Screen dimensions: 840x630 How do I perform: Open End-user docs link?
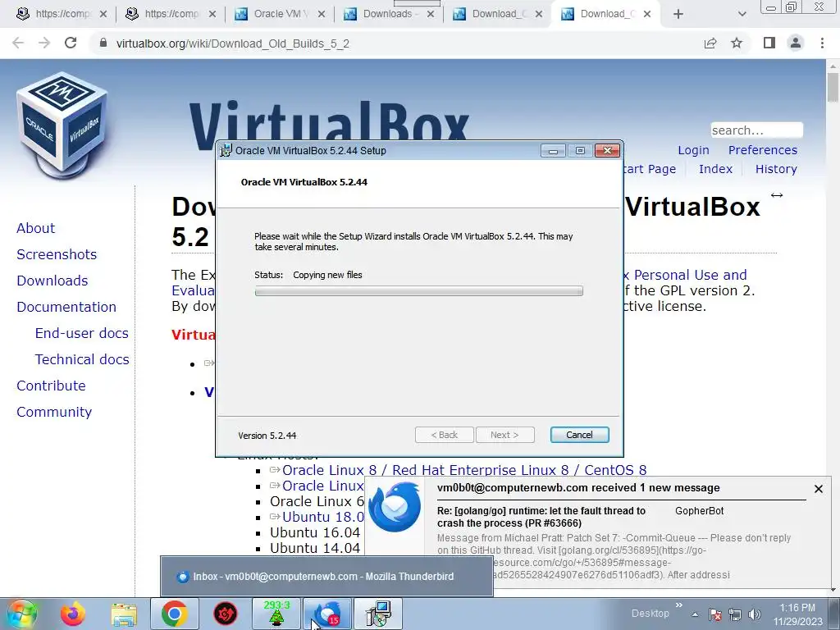pyautogui.click(x=81, y=333)
